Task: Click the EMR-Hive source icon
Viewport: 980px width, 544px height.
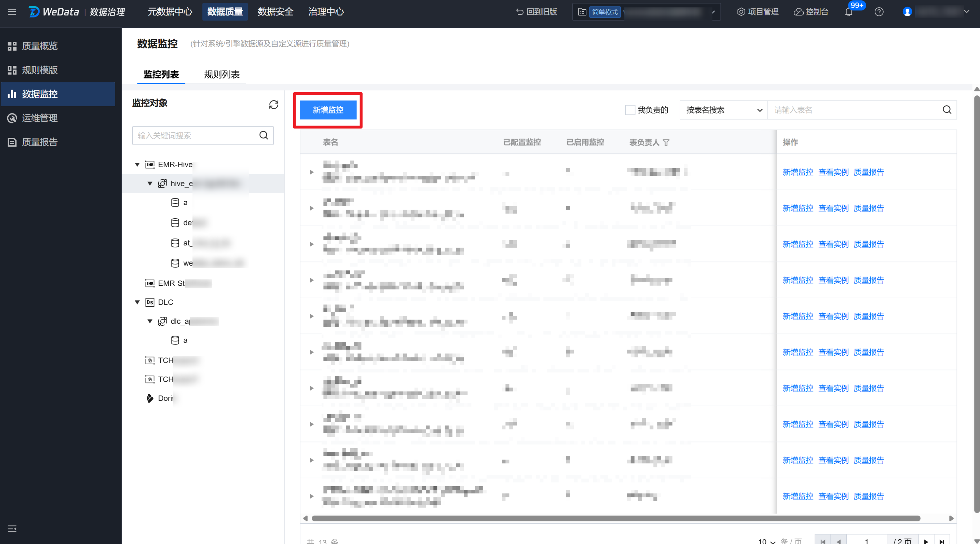Action: pyautogui.click(x=150, y=165)
